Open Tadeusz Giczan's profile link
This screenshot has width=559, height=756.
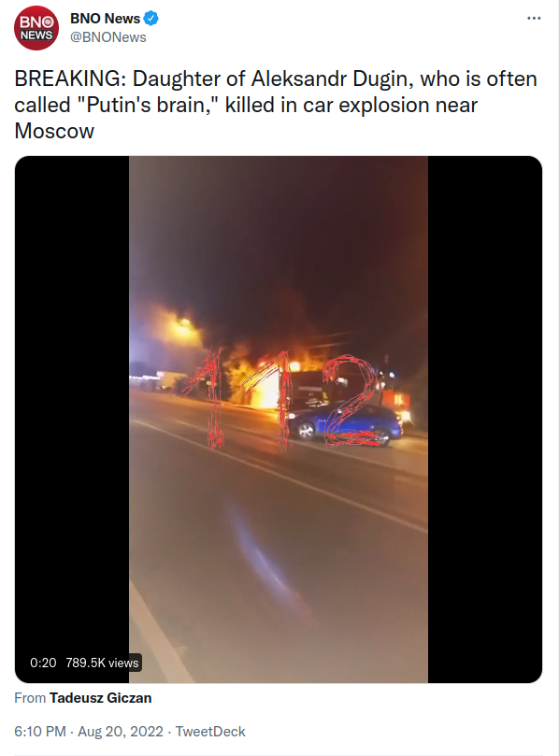pos(100,698)
